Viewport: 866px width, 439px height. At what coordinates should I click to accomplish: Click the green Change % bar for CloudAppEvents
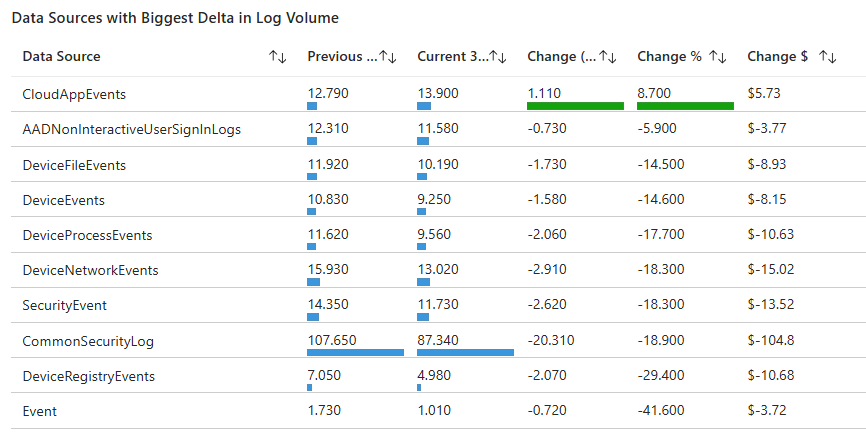[685, 105]
